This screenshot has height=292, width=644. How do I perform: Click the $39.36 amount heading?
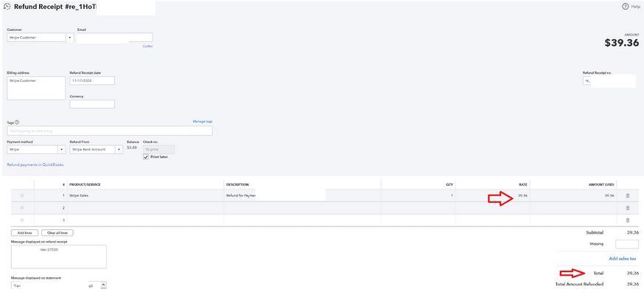click(622, 43)
